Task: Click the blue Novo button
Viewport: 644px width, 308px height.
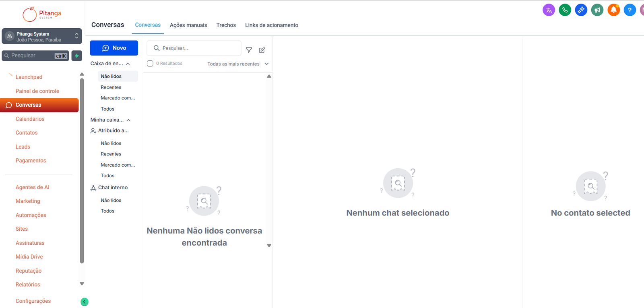Action: (x=114, y=48)
